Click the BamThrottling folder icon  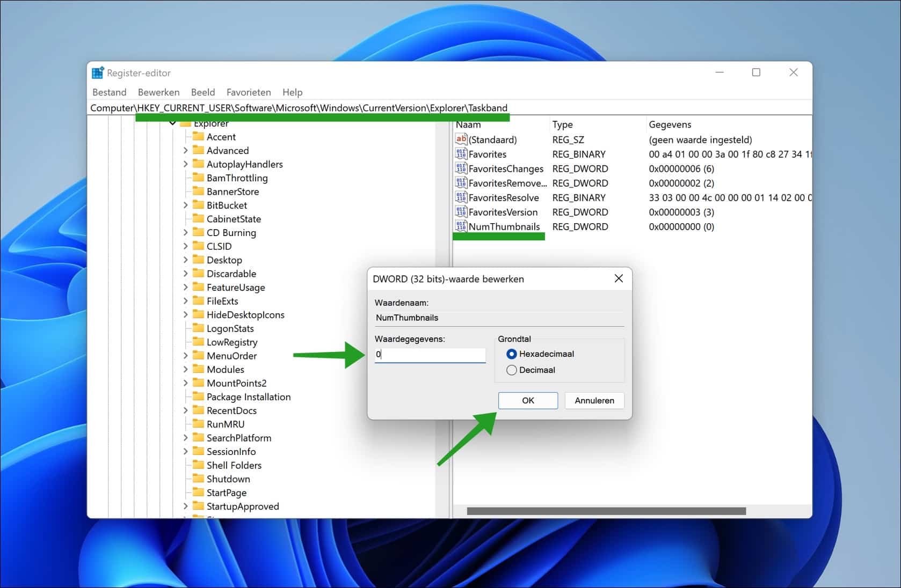tap(198, 178)
